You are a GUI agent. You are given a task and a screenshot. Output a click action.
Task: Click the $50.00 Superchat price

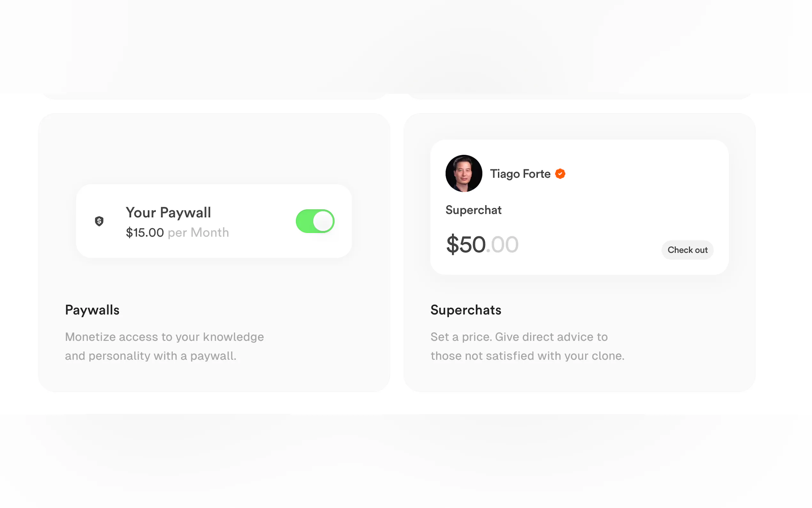tap(482, 244)
